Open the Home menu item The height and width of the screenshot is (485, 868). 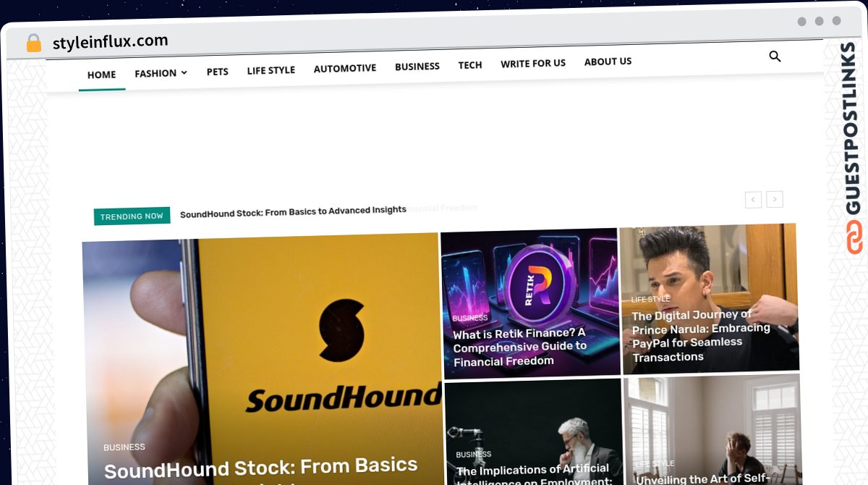pyautogui.click(x=101, y=75)
